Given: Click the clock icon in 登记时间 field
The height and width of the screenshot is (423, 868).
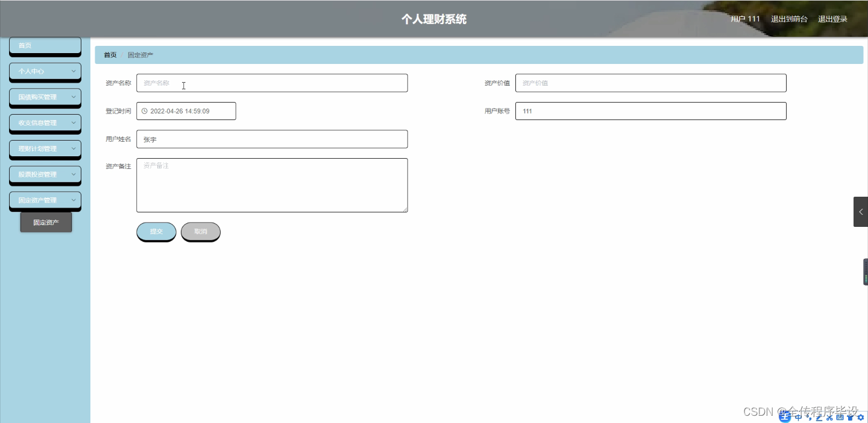Looking at the screenshot, I should [144, 110].
